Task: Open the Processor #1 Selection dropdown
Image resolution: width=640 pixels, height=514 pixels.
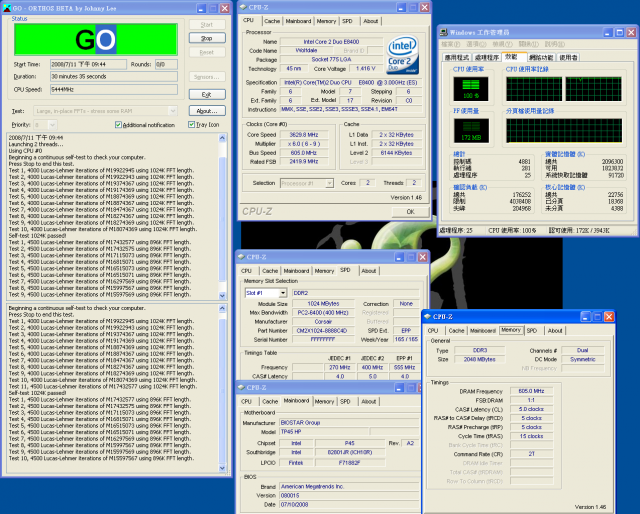Action: coord(329,183)
